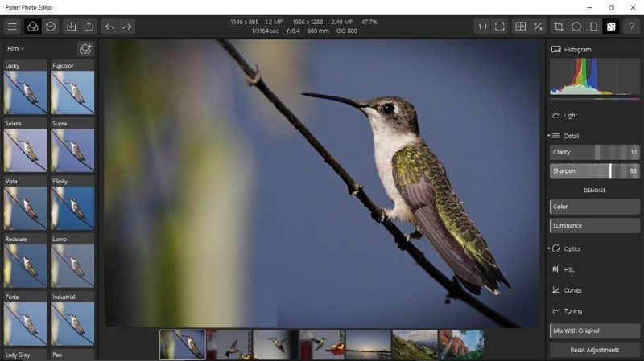Click the import photo icon
This screenshot has height=361, width=644.
click(71, 27)
